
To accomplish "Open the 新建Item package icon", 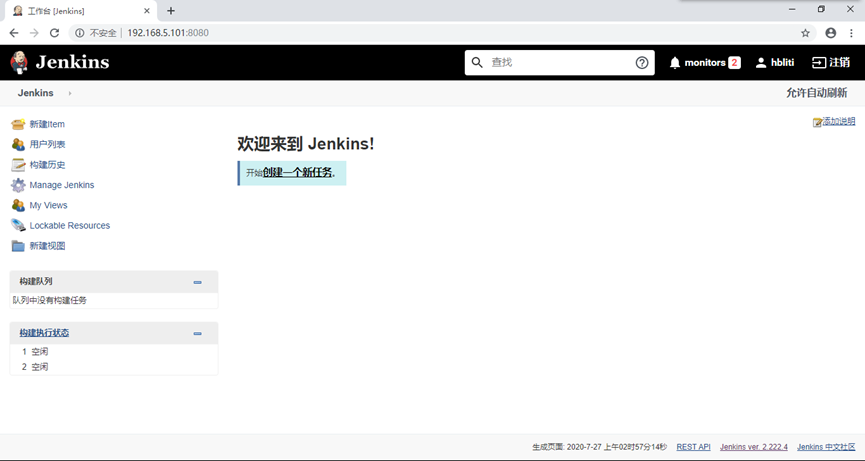I will tap(18, 124).
